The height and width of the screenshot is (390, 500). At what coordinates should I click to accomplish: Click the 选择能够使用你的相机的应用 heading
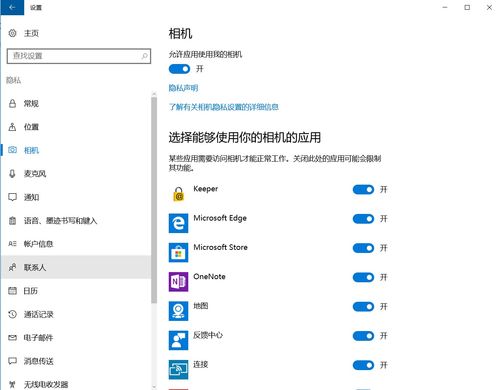pos(245,137)
